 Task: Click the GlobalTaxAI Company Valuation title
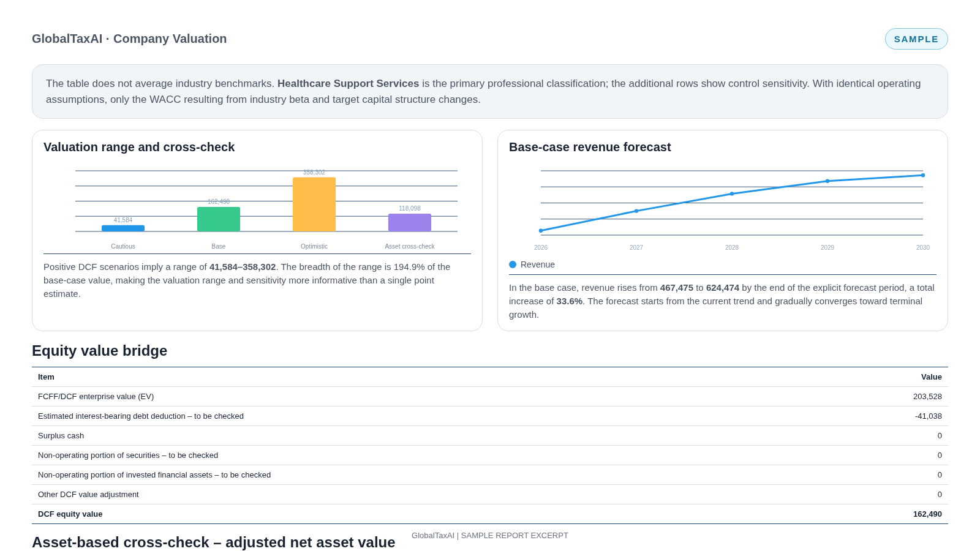click(x=129, y=39)
